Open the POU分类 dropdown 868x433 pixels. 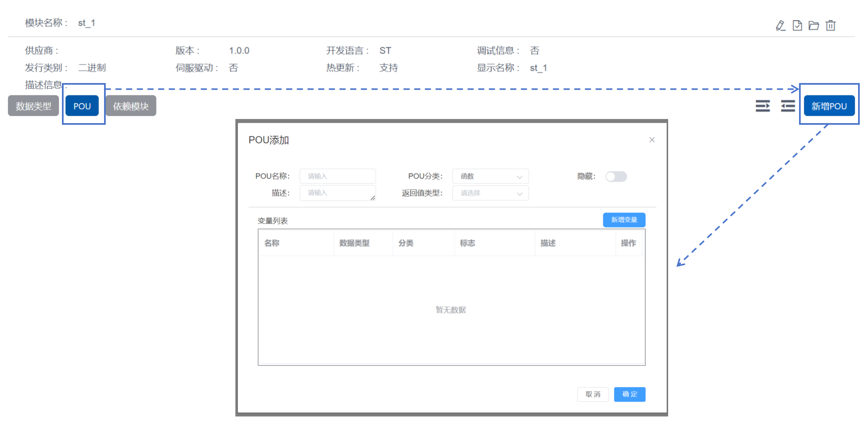(491, 176)
